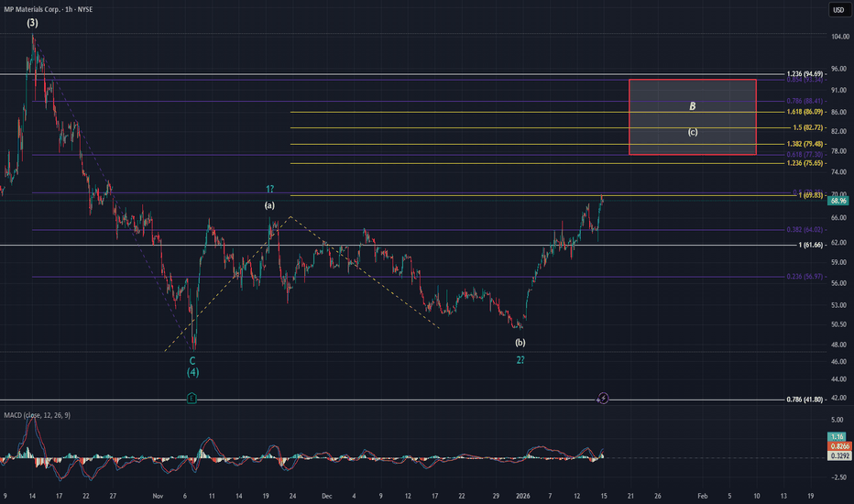The height and width of the screenshot is (504, 854).
Task: Select the 1.236 (94.69) Fibonacci level label
Action: tap(807, 74)
